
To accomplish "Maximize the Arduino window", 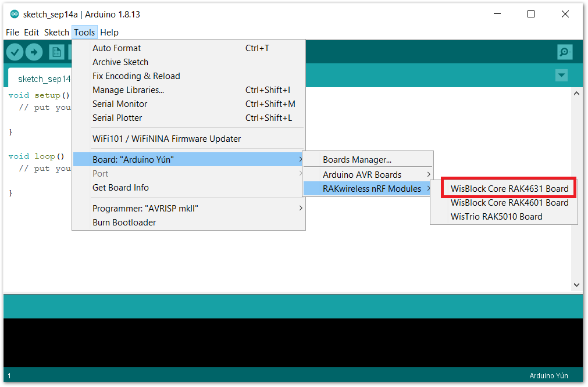I will tap(531, 14).
